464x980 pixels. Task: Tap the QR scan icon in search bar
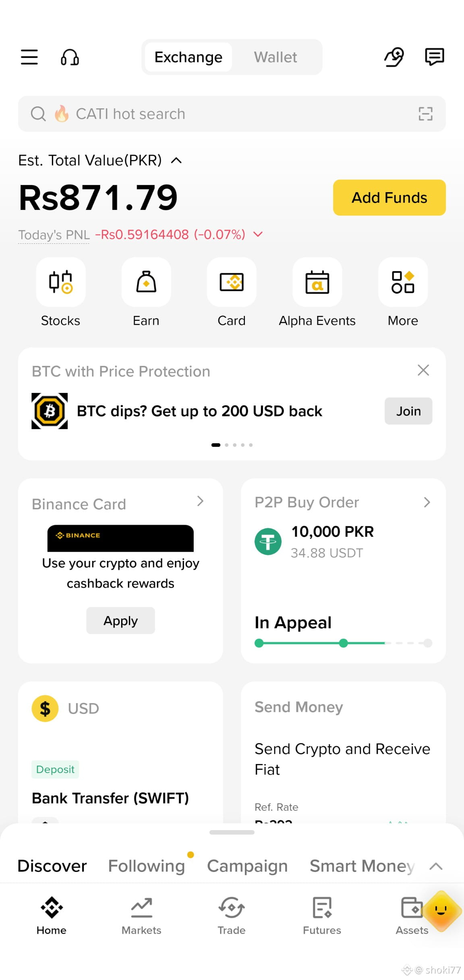tap(425, 114)
